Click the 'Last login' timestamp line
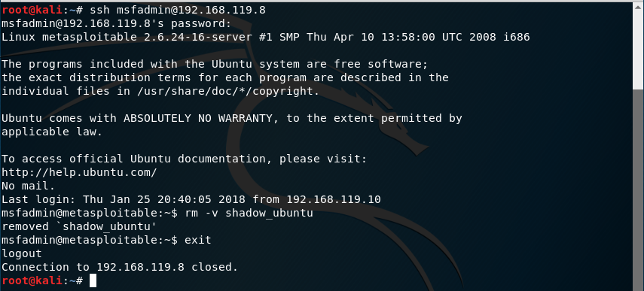The image size is (644, 291). 191,199
